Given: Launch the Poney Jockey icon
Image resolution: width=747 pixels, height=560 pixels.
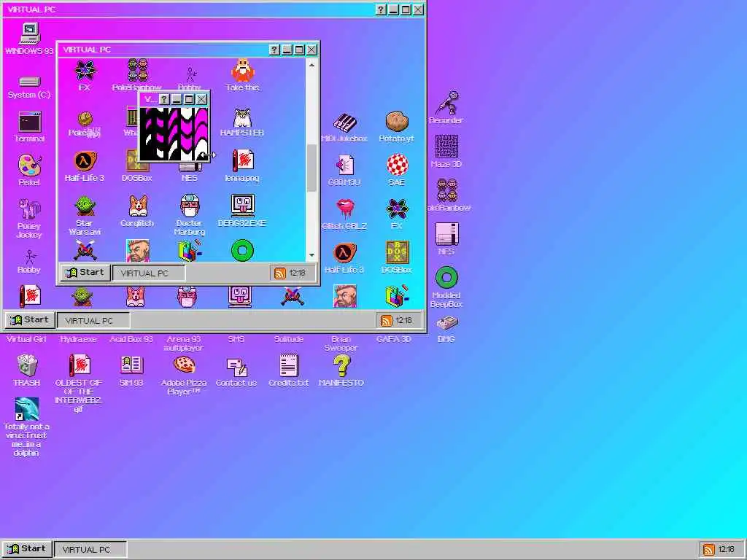Looking at the screenshot, I should tap(29, 209).
